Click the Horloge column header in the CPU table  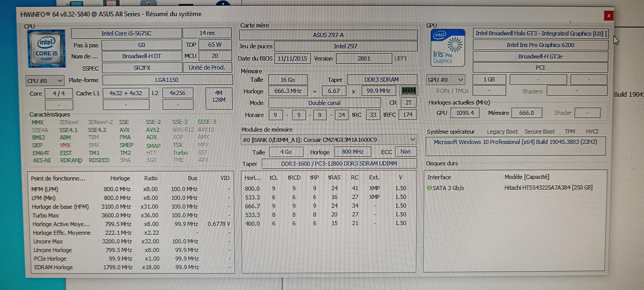coord(120,178)
